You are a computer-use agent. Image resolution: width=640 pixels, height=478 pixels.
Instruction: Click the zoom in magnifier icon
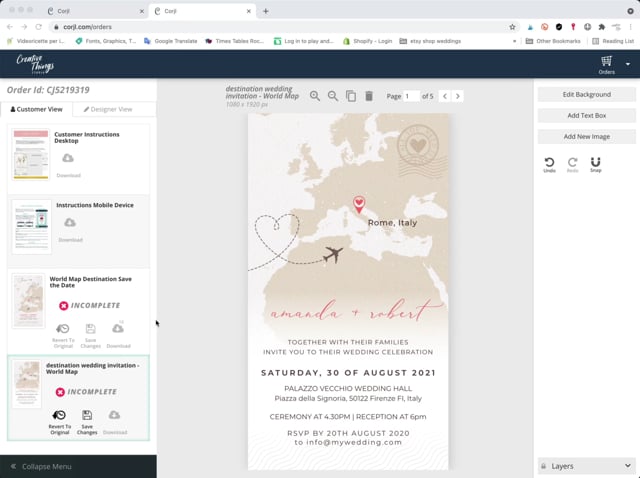[315, 96]
